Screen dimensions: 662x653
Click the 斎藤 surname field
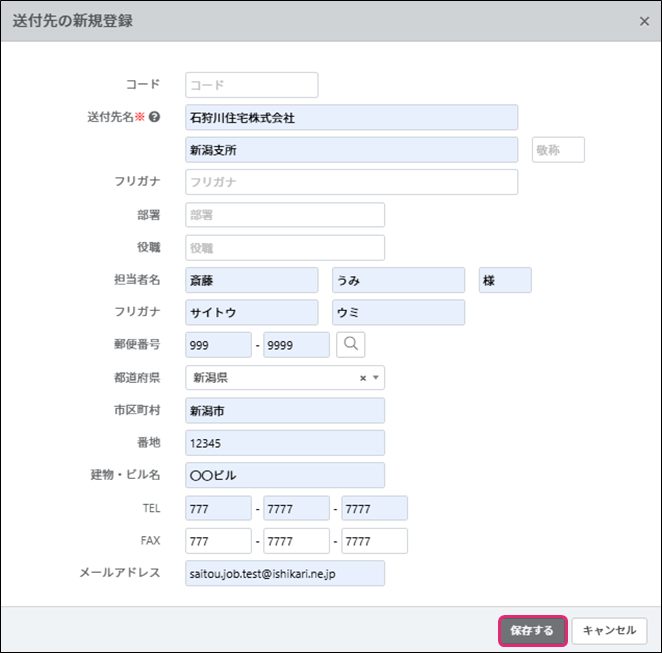(251, 280)
